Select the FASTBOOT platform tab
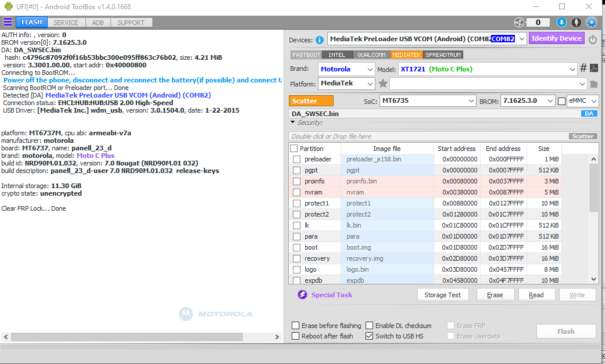 click(x=306, y=55)
